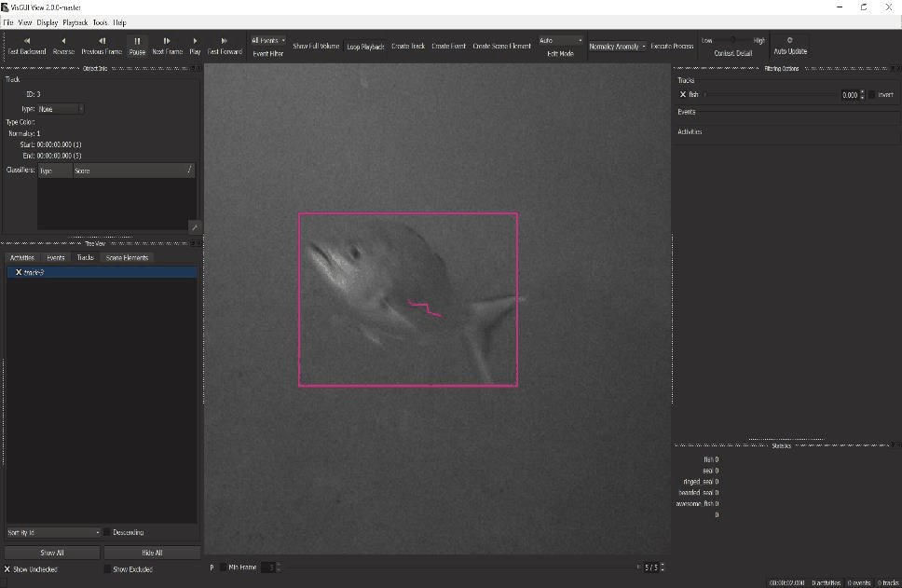Click the "0 activities" status bar entry
Viewport: 902px width, 588px height.
tap(826, 582)
